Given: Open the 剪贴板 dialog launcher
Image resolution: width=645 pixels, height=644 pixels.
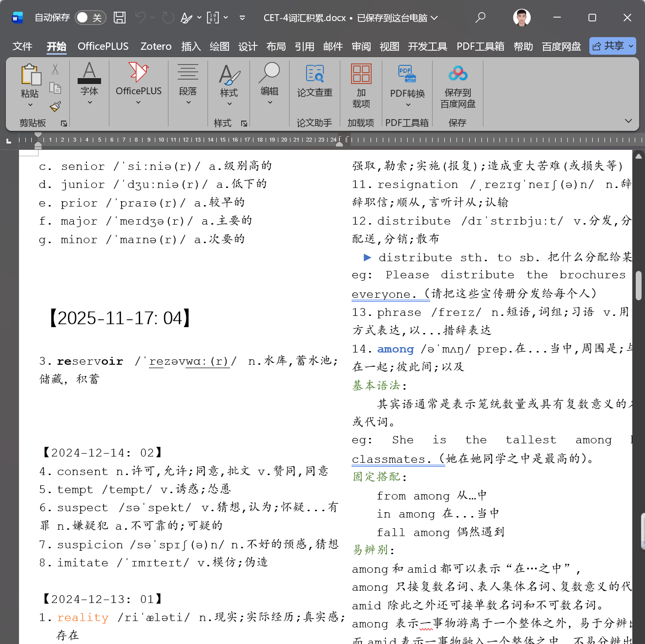Looking at the screenshot, I should (x=64, y=124).
